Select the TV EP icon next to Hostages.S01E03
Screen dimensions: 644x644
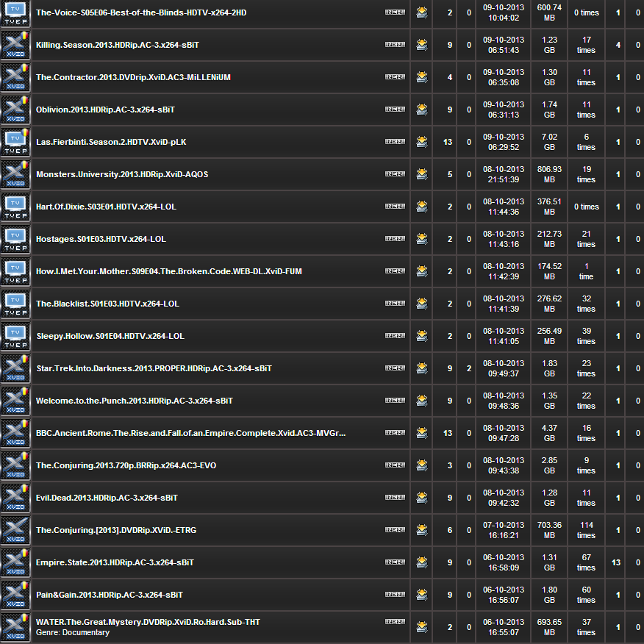point(15,240)
